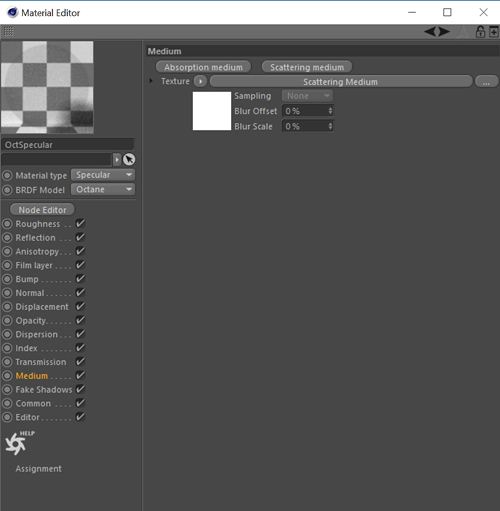Click the cursor pick icon beside layer field

point(129,160)
